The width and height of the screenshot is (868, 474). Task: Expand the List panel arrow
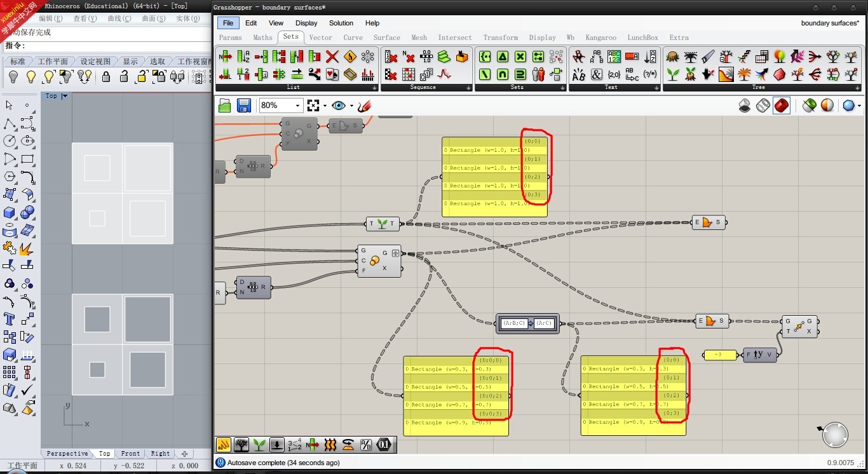[374, 88]
